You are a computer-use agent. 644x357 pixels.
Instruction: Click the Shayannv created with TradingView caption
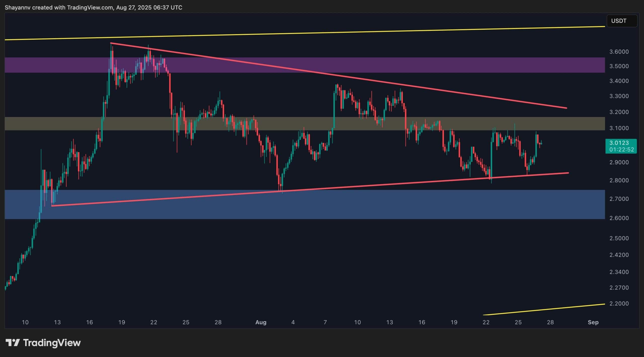pos(93,8)
